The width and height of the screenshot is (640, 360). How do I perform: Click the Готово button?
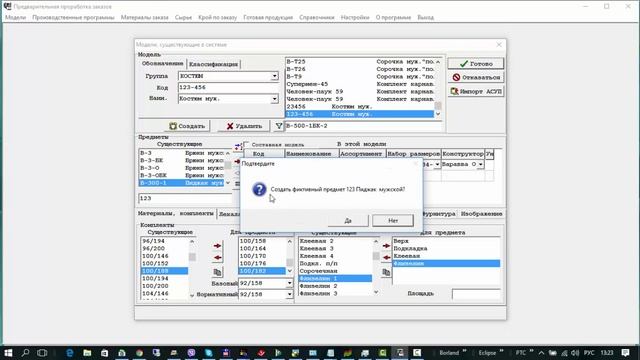(476, 64)
